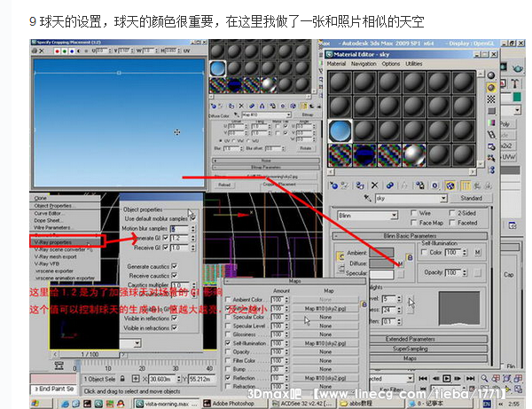Image resolution: width=532 pixels, height=409 pixels.
Task: Click Select by Material icon
Action: coord(491,158)
